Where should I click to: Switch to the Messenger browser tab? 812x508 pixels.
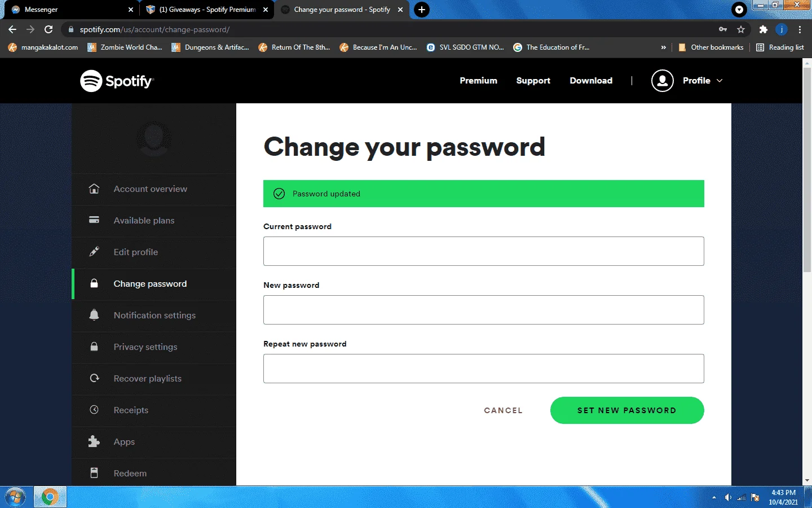(70, 10)
